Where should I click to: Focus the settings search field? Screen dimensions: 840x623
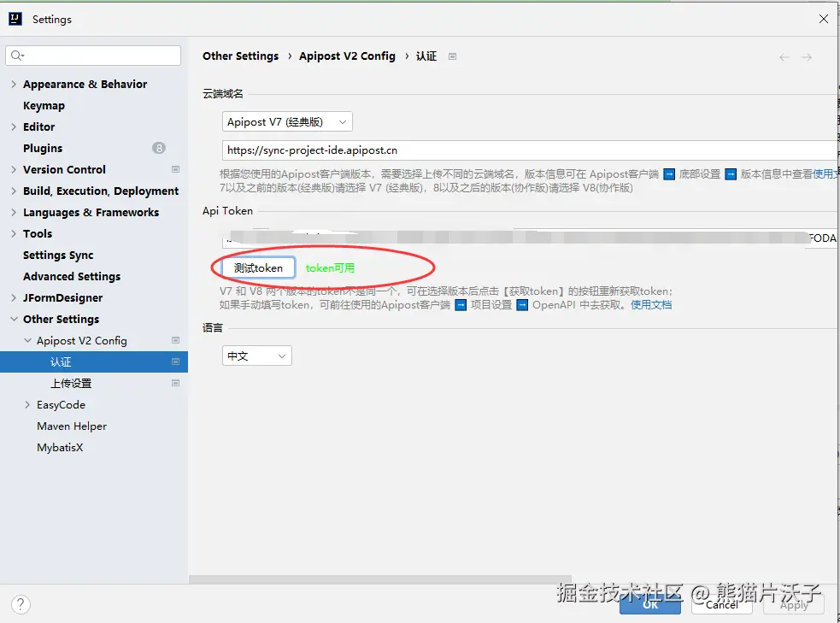point(93,56)
